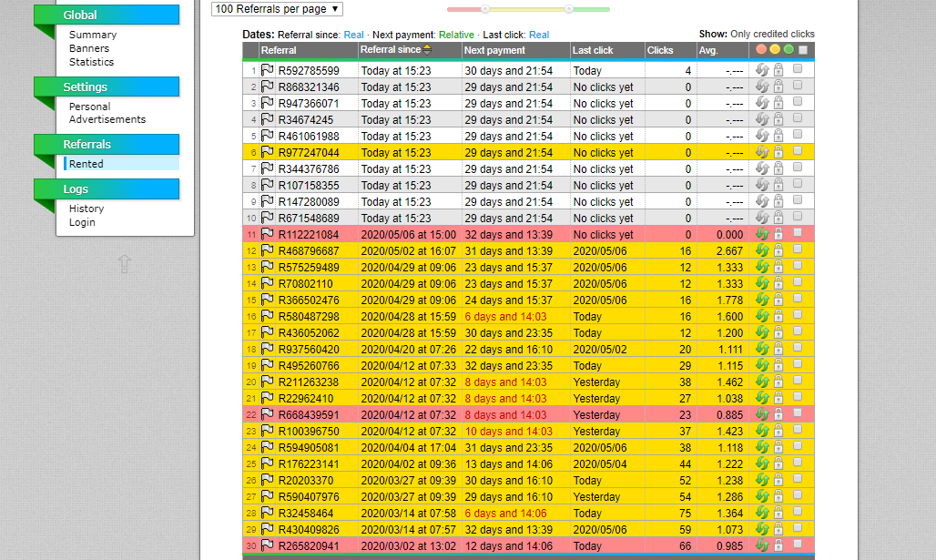Open the 100 Referrals per page dropdown
Viewport: 936px width, 560px height.
[277, 9]
